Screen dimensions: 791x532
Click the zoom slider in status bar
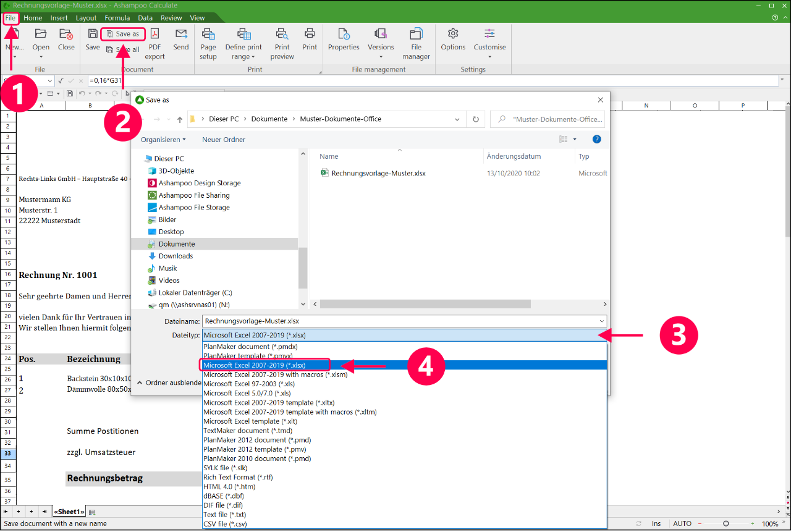click(725, 524)
